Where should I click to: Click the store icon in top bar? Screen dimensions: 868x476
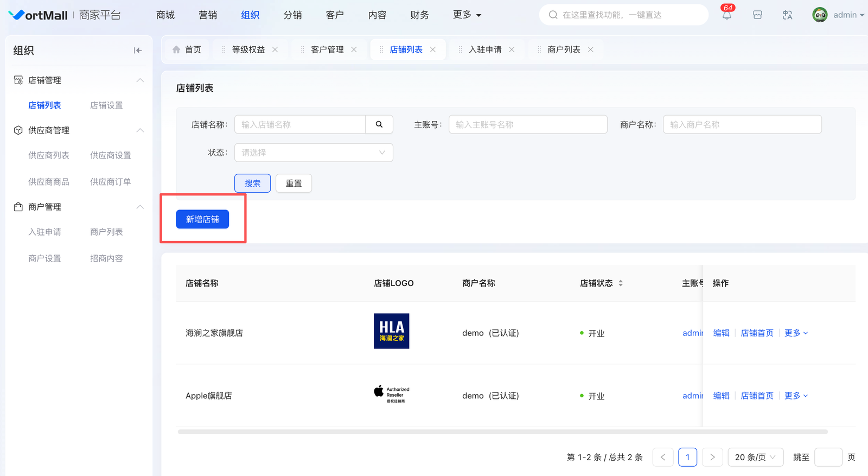[757, 15]
